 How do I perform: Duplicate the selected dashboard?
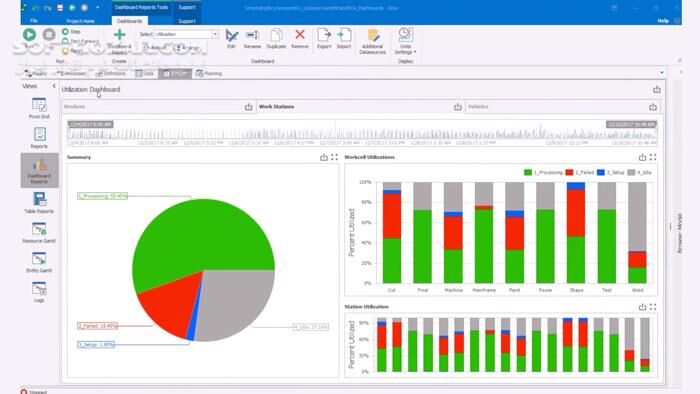tap(276, 39)
